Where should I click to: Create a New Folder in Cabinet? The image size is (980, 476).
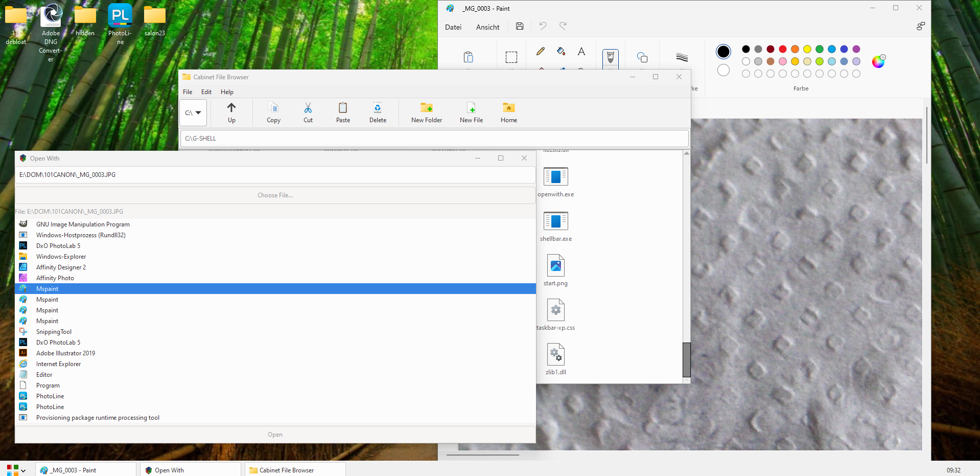(x=427, y=112)
